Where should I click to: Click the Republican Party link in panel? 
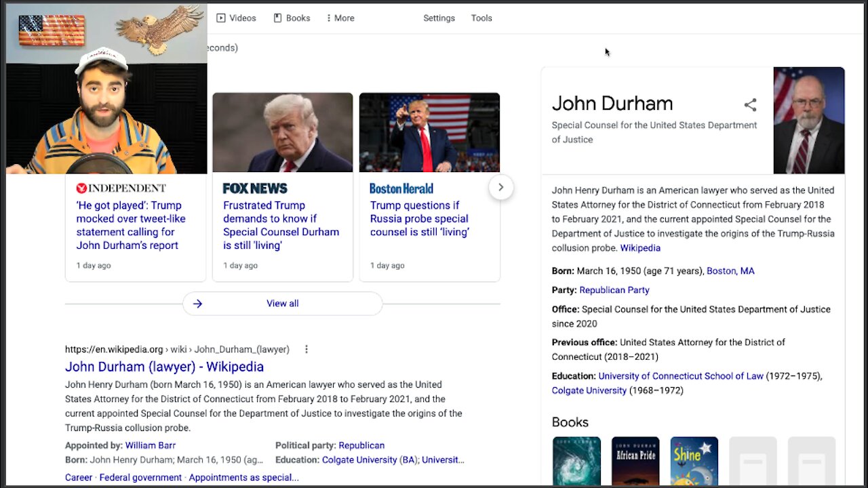click(x=614, y=290)
